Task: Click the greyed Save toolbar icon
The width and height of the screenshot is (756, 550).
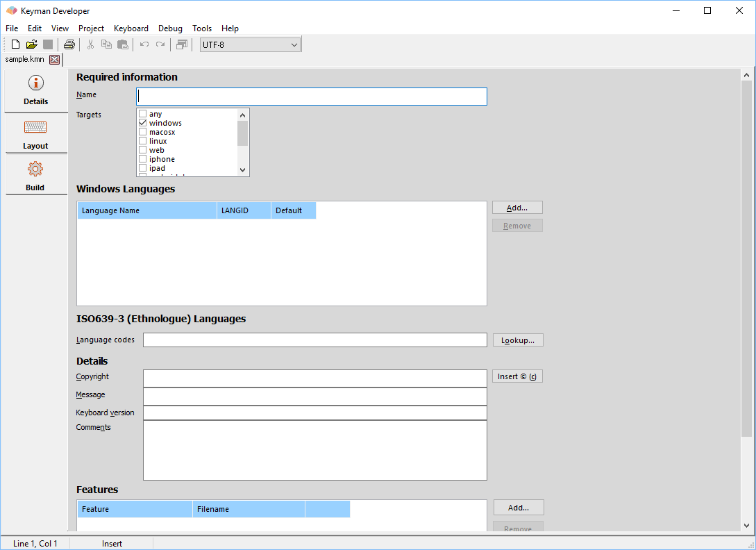Action: click(48, 45)
